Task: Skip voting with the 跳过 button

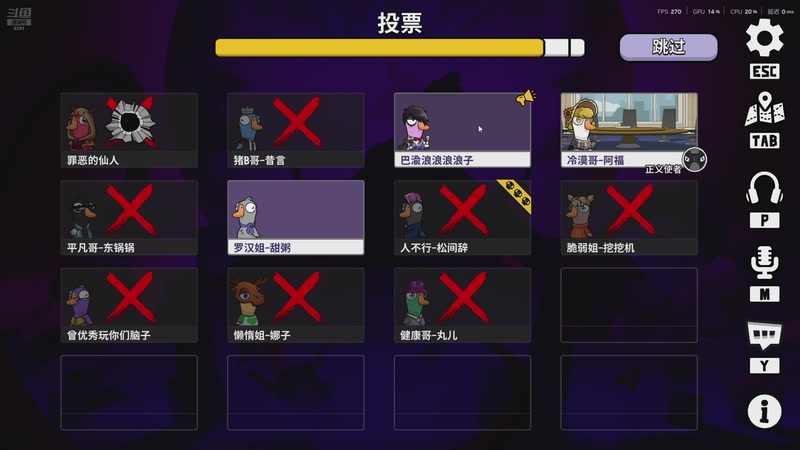Action: tap(668, 47)
